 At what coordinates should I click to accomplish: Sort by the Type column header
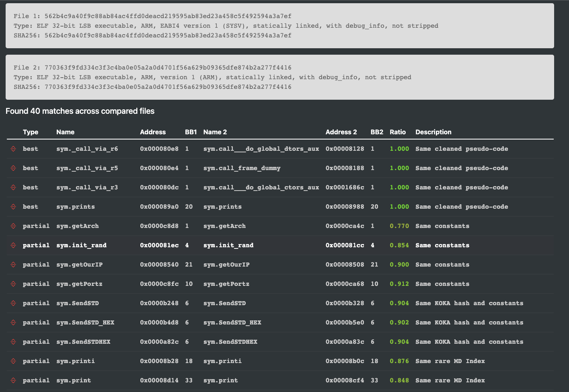[31, 132]
